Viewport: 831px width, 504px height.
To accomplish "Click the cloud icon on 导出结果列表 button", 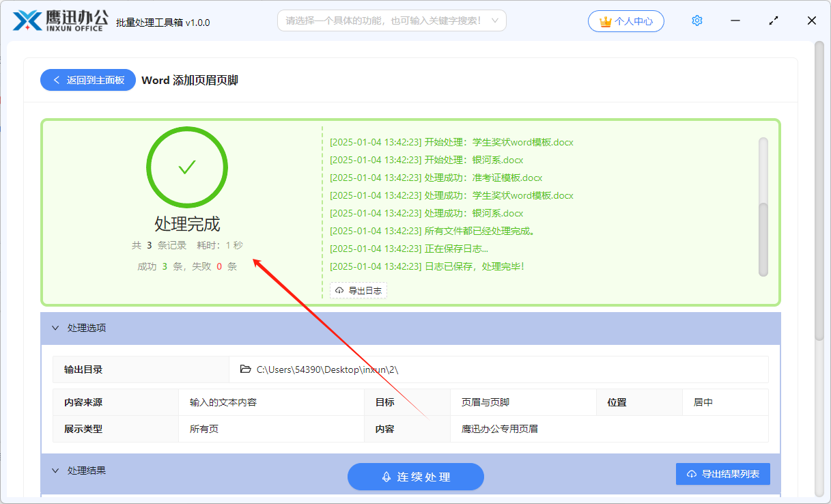I will tap(690, 473).
